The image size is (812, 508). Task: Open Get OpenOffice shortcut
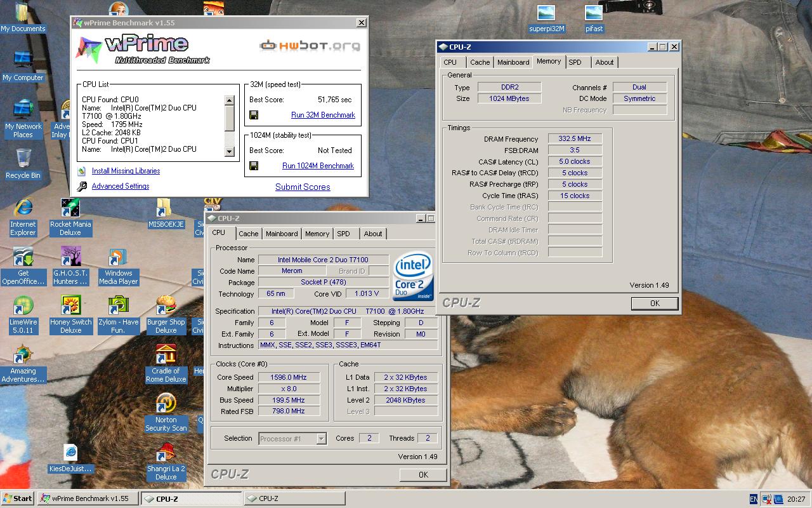[23, 266]
